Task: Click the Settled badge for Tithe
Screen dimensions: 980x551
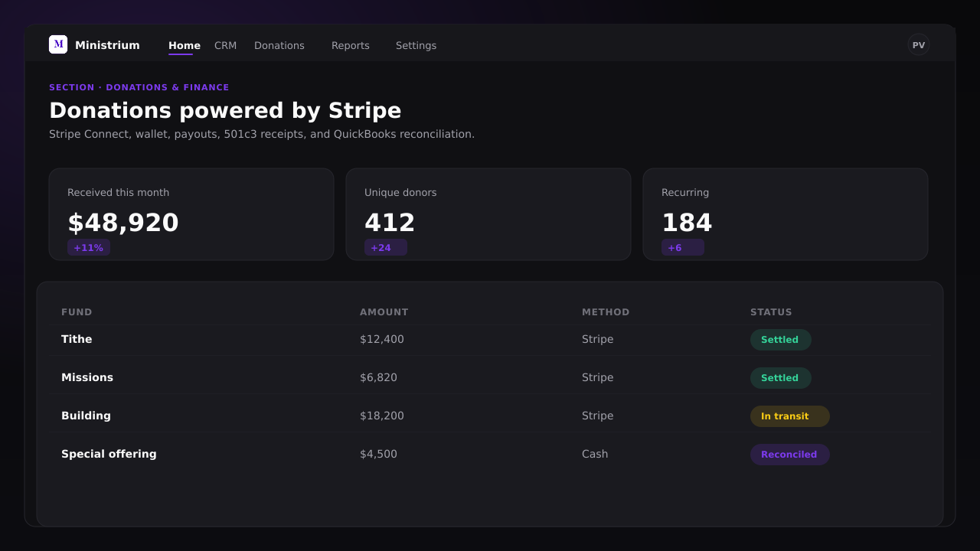Action: 780,340
